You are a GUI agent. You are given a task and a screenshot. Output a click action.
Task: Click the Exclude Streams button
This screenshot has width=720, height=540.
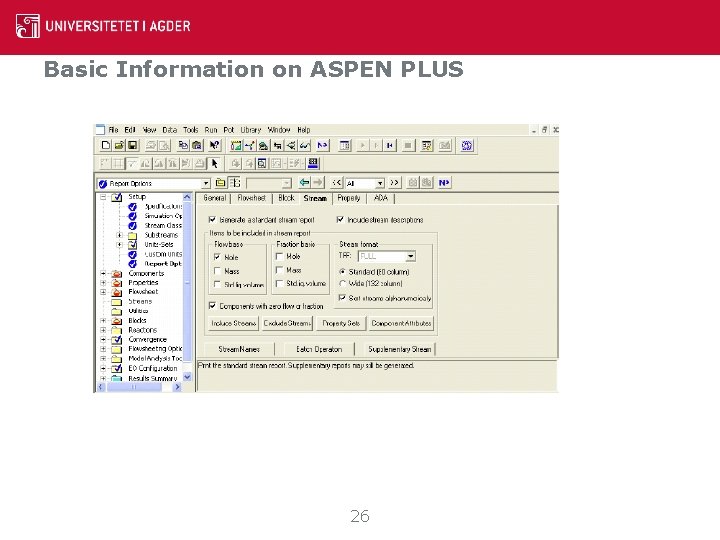click(287, 323)
